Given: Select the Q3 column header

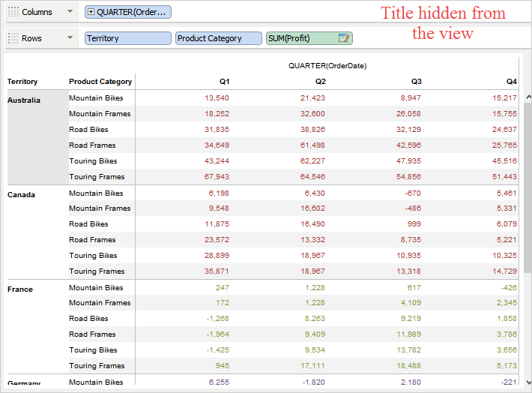Looking at the screenshot, I should pos(417,82).
